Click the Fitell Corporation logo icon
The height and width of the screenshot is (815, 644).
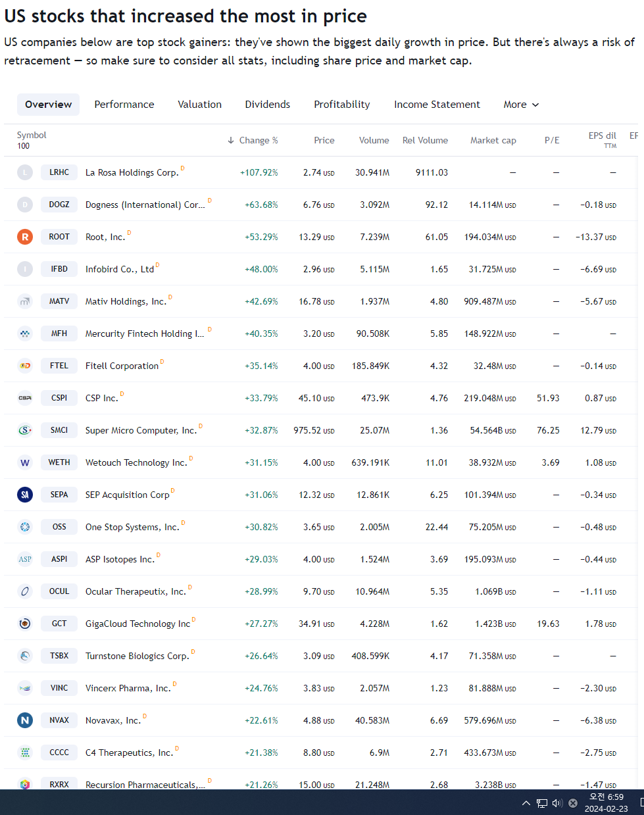point(25,366)
